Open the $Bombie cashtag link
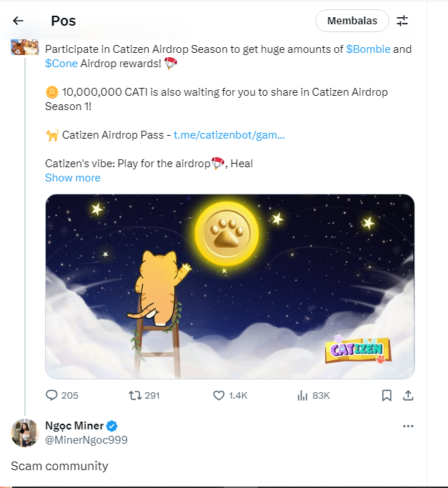Screen dimensions: 448x488 (368, 49)
